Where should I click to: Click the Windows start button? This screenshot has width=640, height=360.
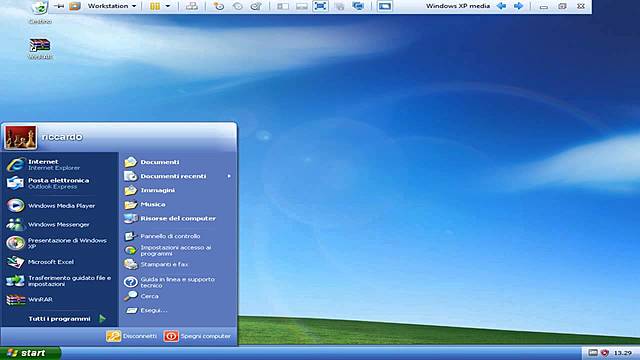coord(30,353)
